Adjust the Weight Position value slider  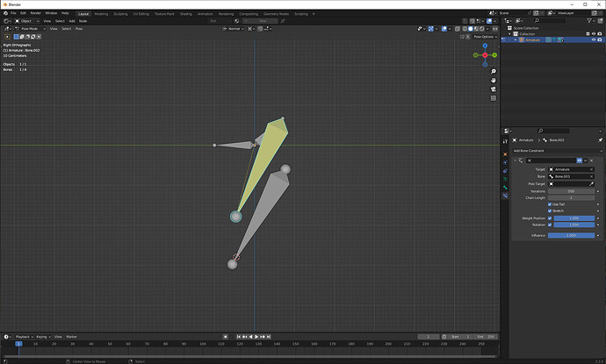tap(574, 218)
